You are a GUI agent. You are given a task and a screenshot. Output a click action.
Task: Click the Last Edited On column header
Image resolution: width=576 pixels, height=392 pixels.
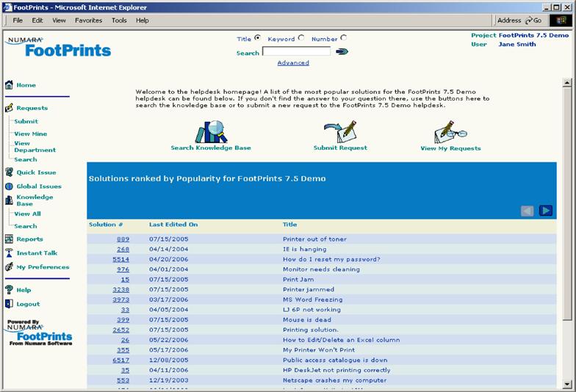(173, 225)
